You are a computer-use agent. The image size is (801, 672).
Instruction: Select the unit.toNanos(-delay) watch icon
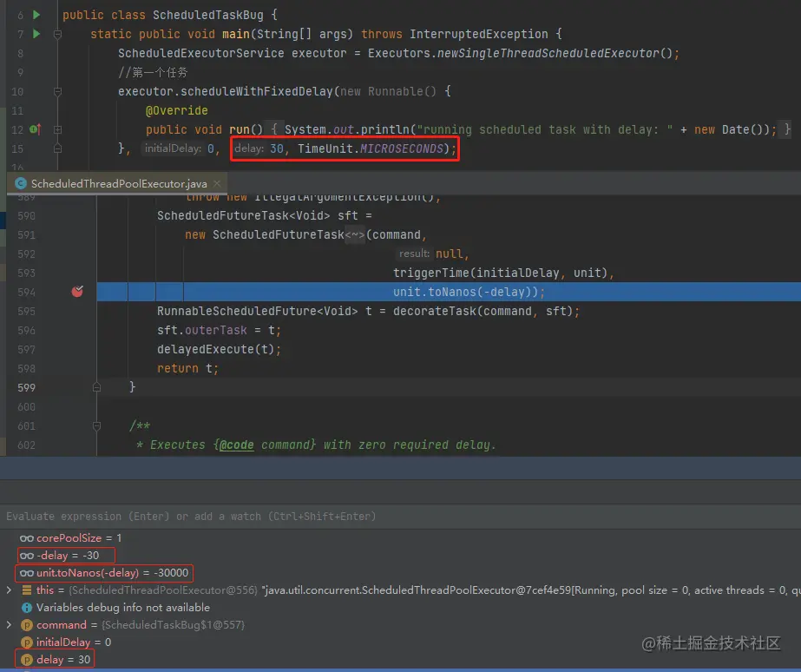[27, 573]
